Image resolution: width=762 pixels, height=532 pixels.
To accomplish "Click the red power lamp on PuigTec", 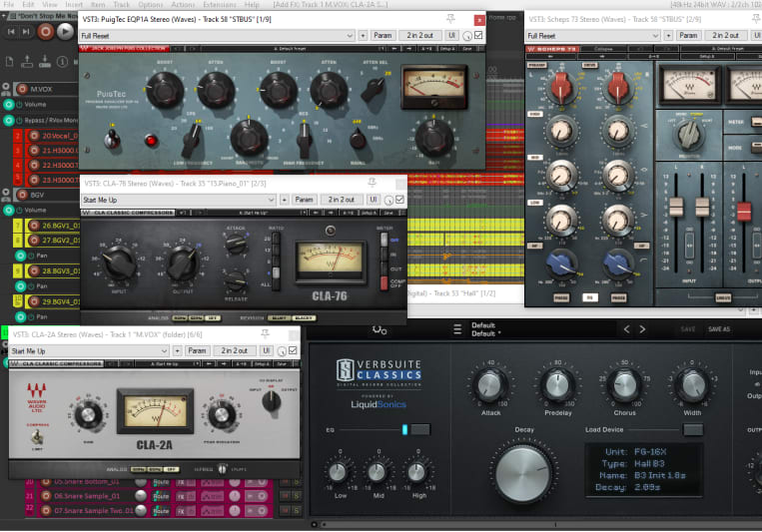I will pyautogui.click(x=151, y=141).
